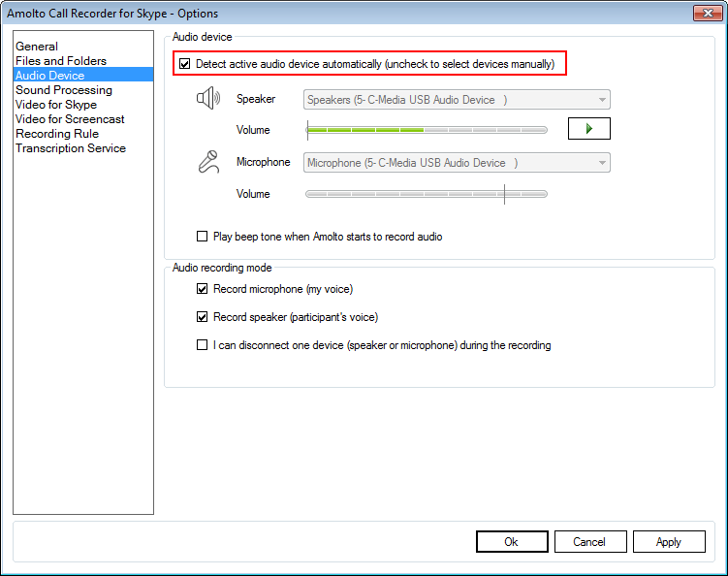728x576 pixels.
Task: Open the Microphone device dropdown
Action: click(x=457, y=163)
